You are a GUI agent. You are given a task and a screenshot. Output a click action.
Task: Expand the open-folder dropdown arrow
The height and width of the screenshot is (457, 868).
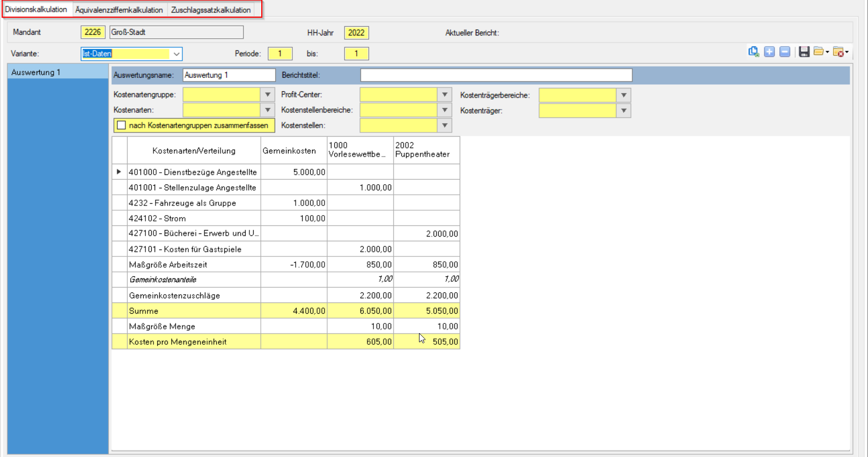827,53
